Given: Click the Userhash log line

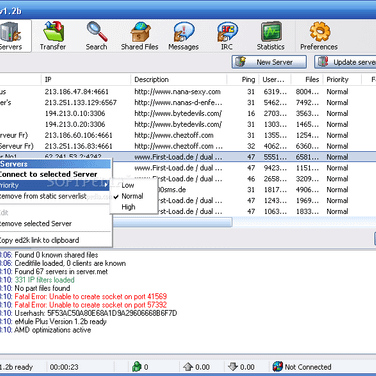Looking at the screenshot, I should coord(96,313).
